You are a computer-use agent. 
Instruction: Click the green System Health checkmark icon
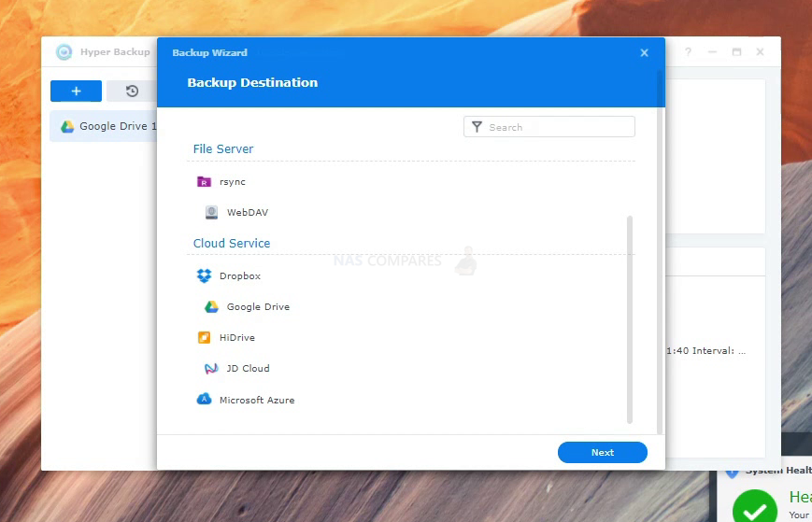[754, 507]
